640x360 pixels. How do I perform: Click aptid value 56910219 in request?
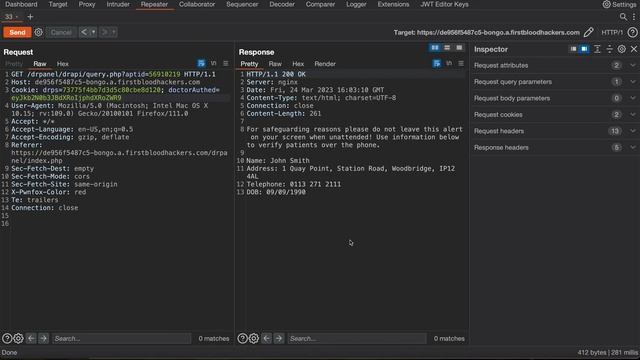coord(164,74)
